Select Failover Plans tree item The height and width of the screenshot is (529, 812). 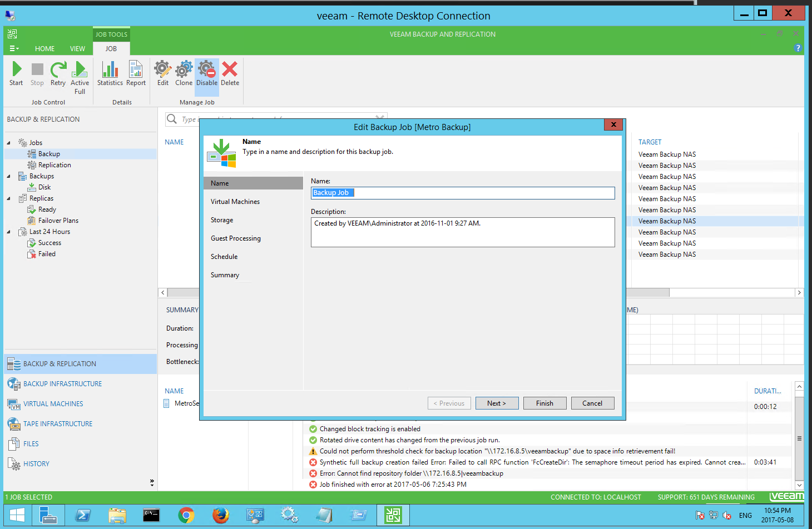tap(58, 221)
